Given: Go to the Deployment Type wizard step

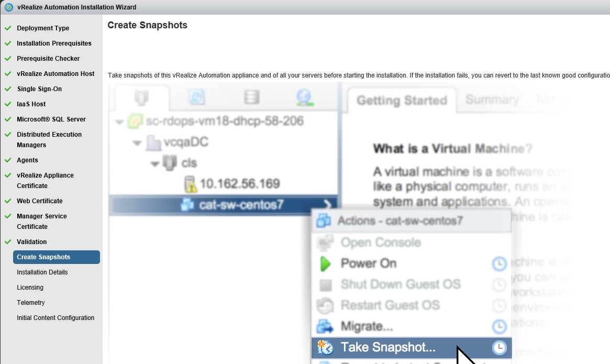Looking at the screenshot, I should click(x=43, y=28).
